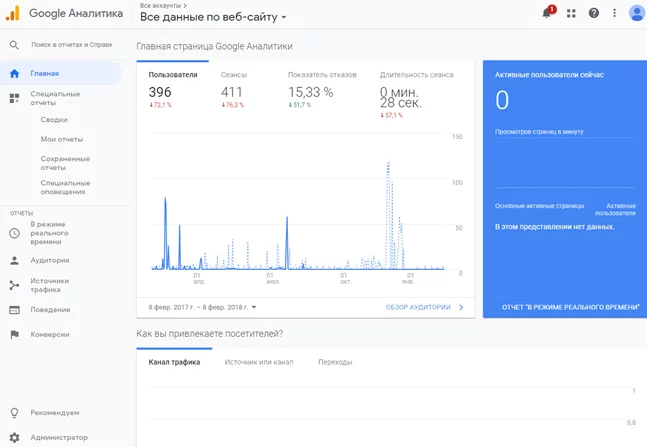Open Рекомендуем in the sidebar
The height and width of the screenshot is (447, 647).
tap(55, 413)
